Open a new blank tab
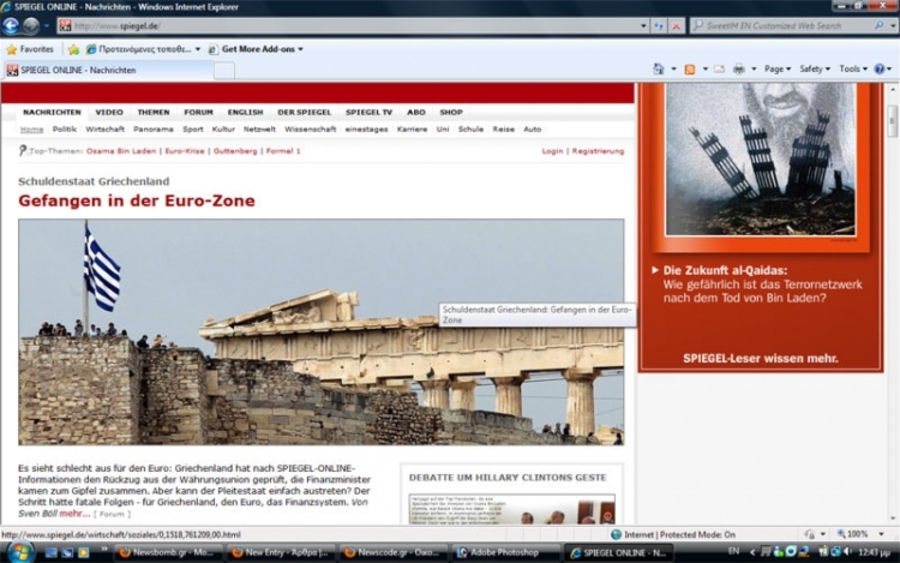This screenshot has height=563, width=900. pos(224,71)
